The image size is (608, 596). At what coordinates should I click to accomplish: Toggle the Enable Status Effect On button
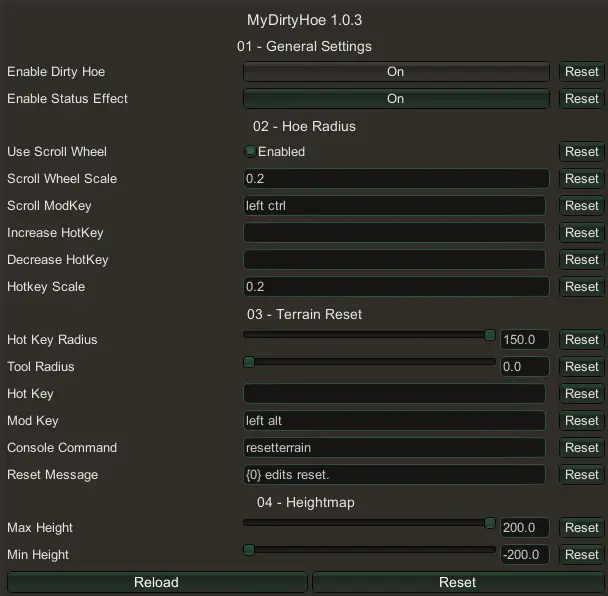point(396,99)
